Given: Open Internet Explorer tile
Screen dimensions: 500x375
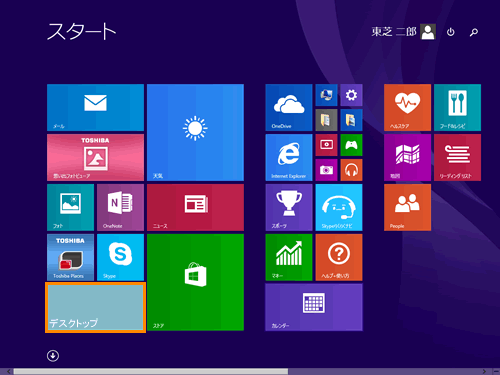Looking at the screenshot, I should click(x=289, y=157).
